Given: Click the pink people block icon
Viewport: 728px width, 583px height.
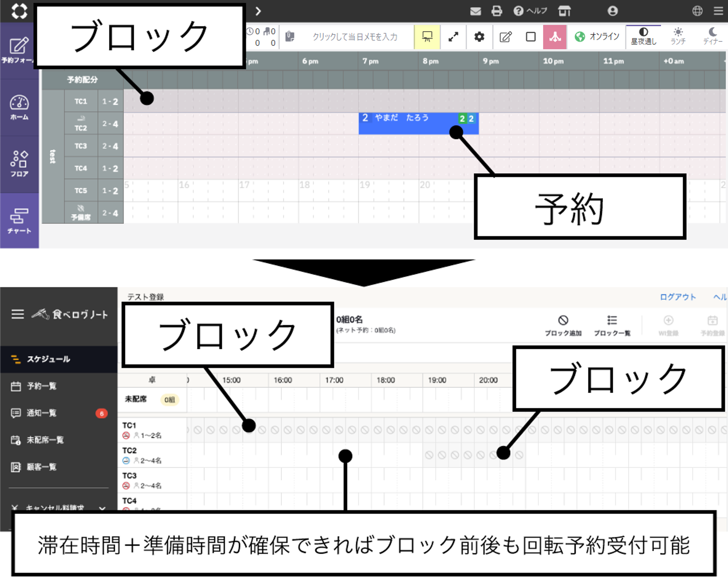Looking at the screenshot, I should [555, 37].
